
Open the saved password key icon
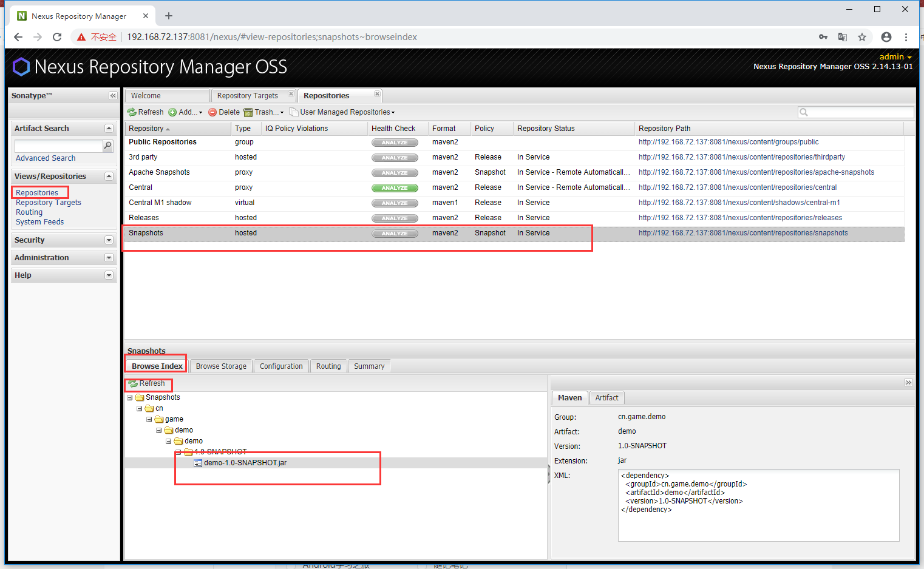(x=823, y=37)
